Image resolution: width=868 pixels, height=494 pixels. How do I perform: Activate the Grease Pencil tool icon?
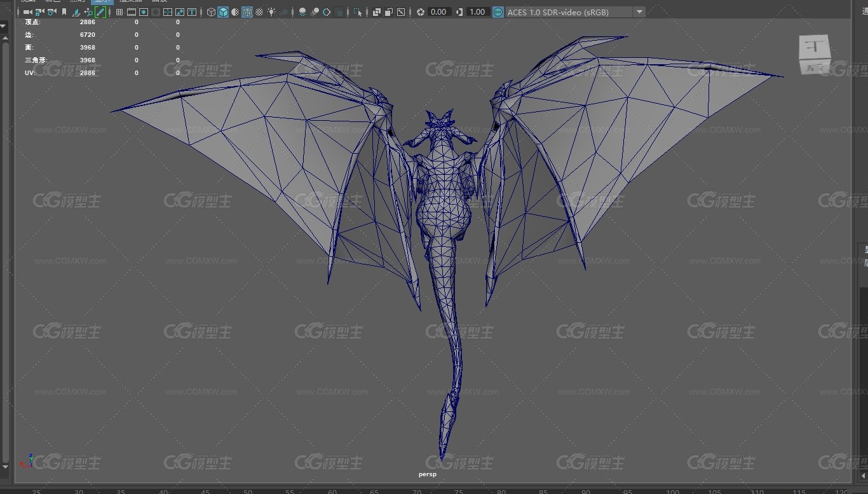pos(100,12)
